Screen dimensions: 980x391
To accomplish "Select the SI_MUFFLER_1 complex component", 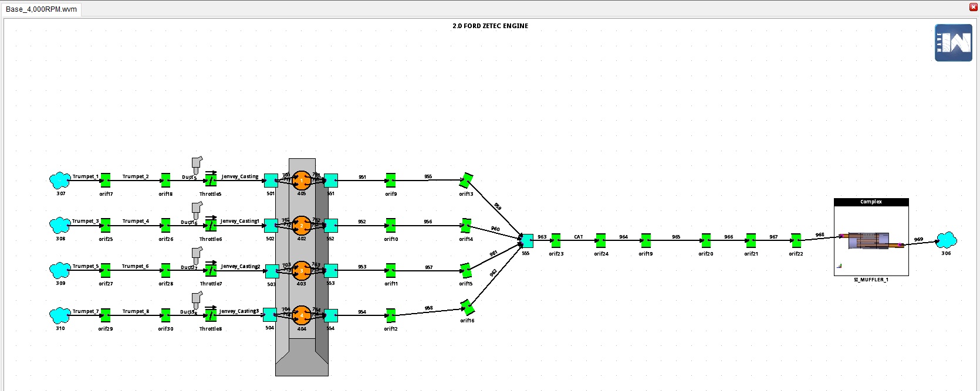I will point(871,240).
